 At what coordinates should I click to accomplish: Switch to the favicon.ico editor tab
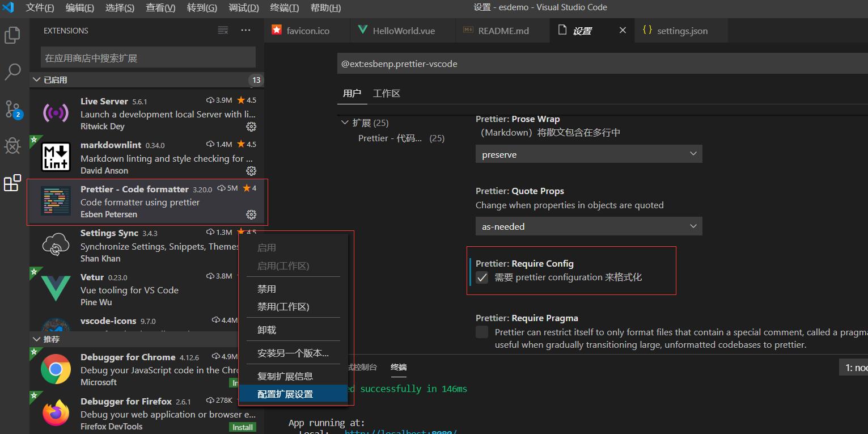pyautogui.click(x=307, y=31)
